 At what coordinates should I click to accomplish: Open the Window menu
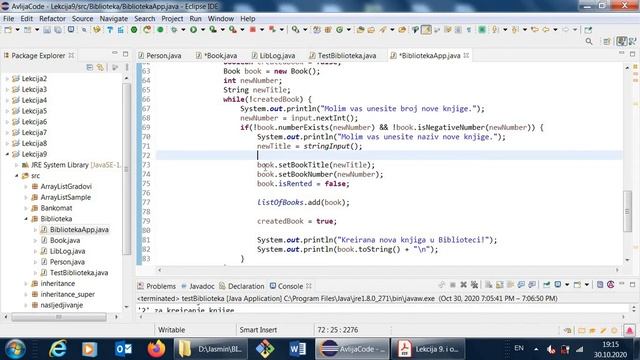coord(221,18)
